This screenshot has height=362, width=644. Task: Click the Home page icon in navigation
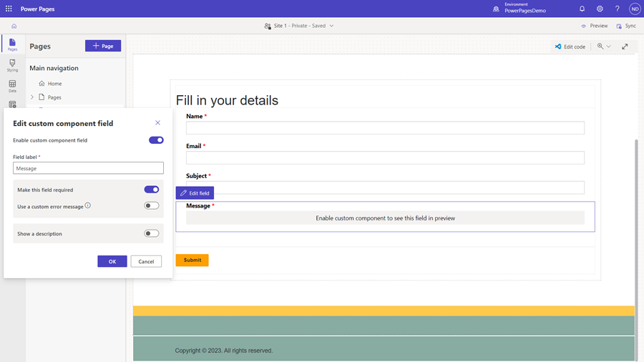[42, 83]
